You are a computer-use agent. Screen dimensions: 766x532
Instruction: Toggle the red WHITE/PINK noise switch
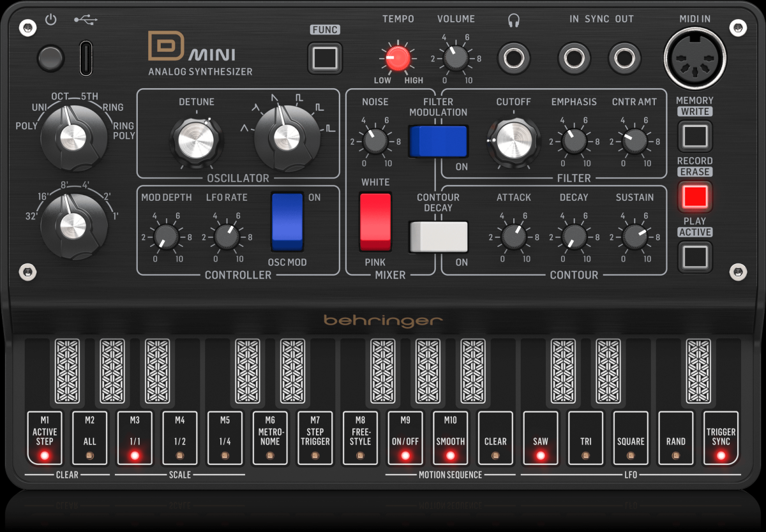coord(375,221)
